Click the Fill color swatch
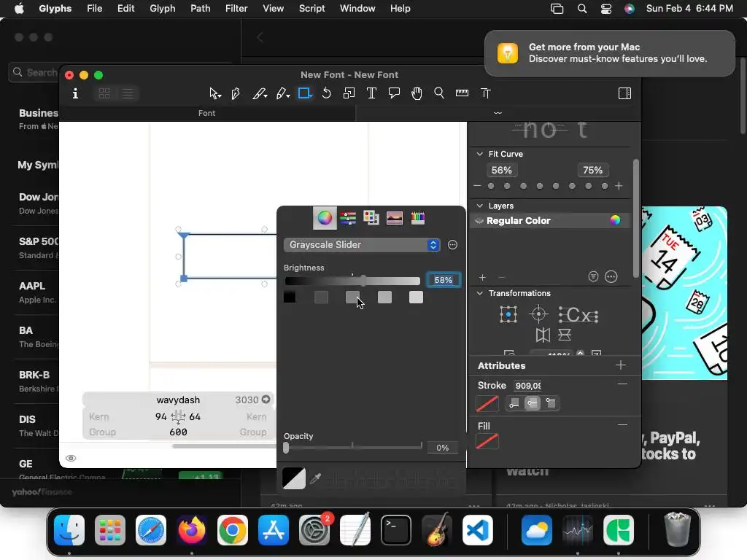 (487, 441)
